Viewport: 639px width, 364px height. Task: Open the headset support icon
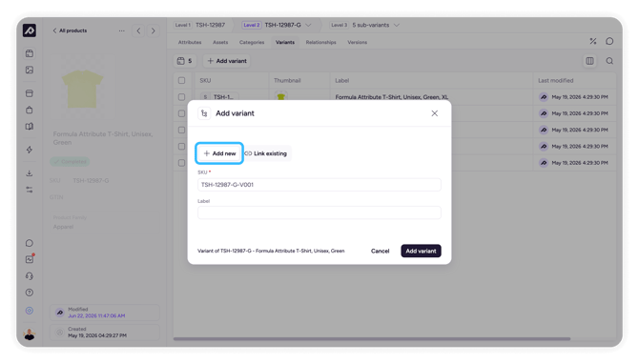pos(30,276)
